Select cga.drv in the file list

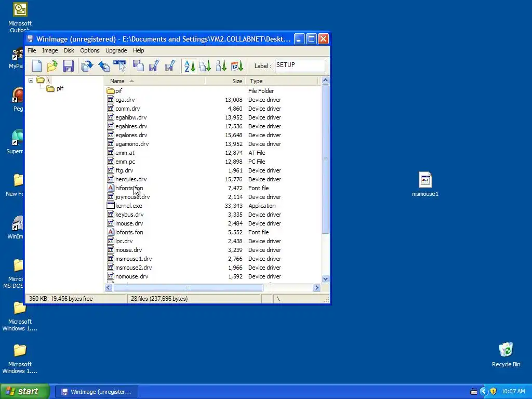(x=125, y=100)
